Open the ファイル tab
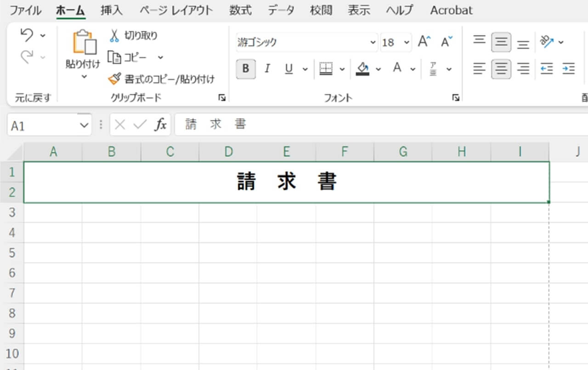This screenshot has width=588, height=370. coord(25,10)
